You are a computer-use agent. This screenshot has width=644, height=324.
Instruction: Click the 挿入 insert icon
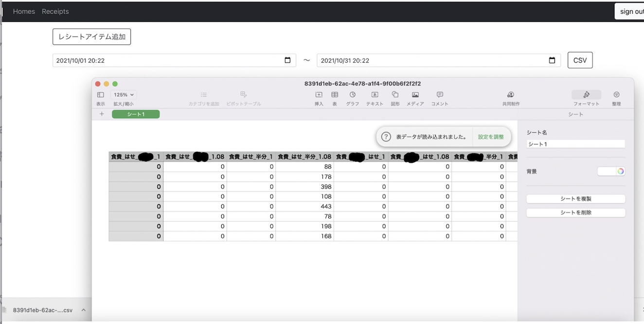tap(319, 95)
